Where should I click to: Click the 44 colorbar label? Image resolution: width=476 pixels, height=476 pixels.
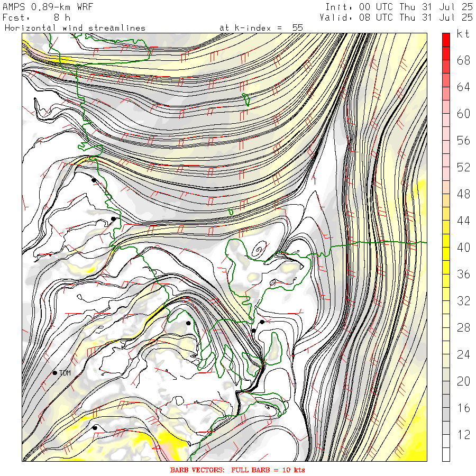(463, 221)
